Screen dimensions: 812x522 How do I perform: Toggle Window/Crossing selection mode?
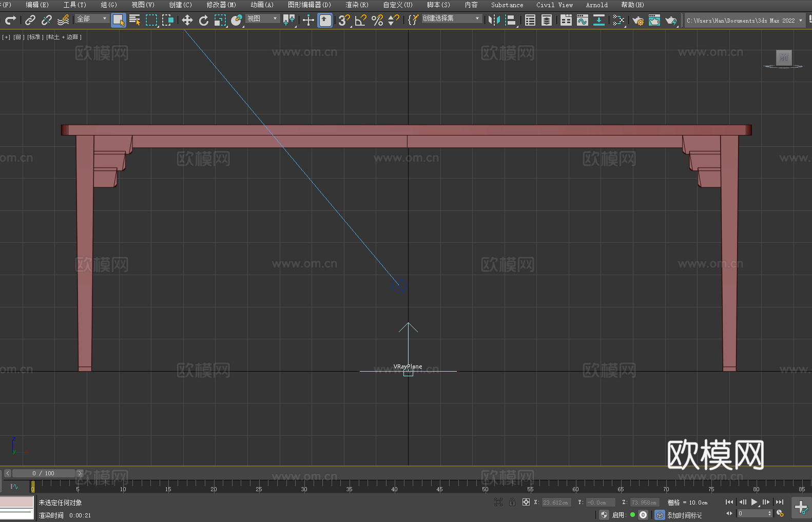coord(168,20)
